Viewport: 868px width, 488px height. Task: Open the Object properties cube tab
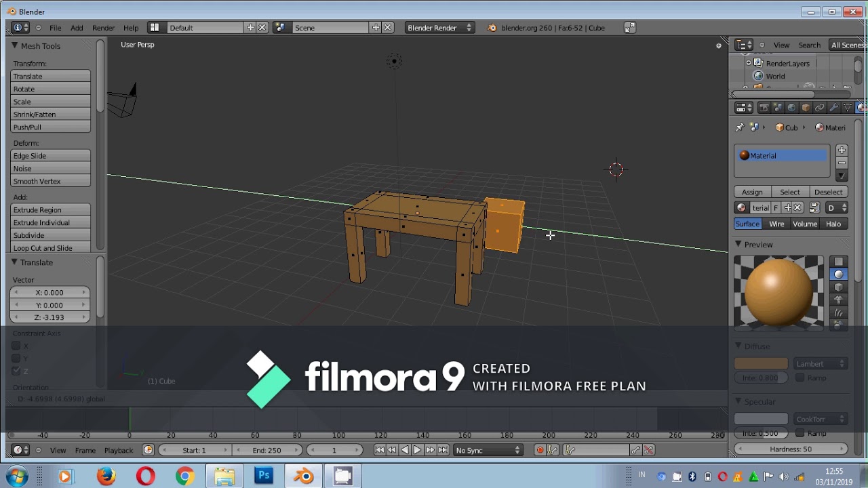point(806,108)
